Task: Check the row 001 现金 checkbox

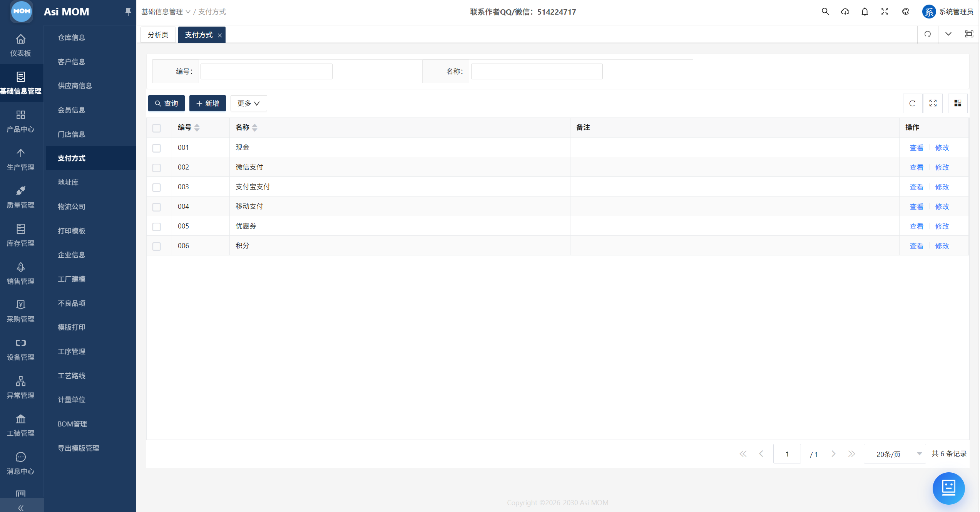Action: [x=157, y=148]
